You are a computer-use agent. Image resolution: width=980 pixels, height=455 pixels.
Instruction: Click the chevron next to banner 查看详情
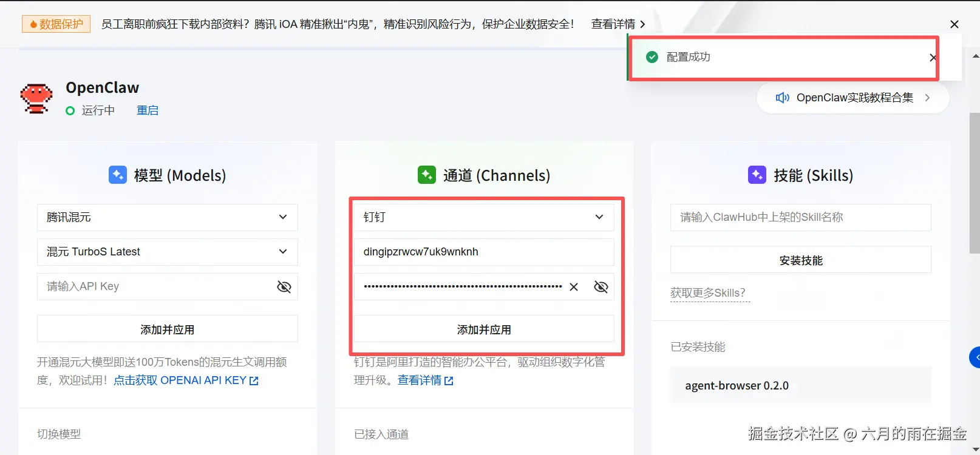tap(642, 24)
